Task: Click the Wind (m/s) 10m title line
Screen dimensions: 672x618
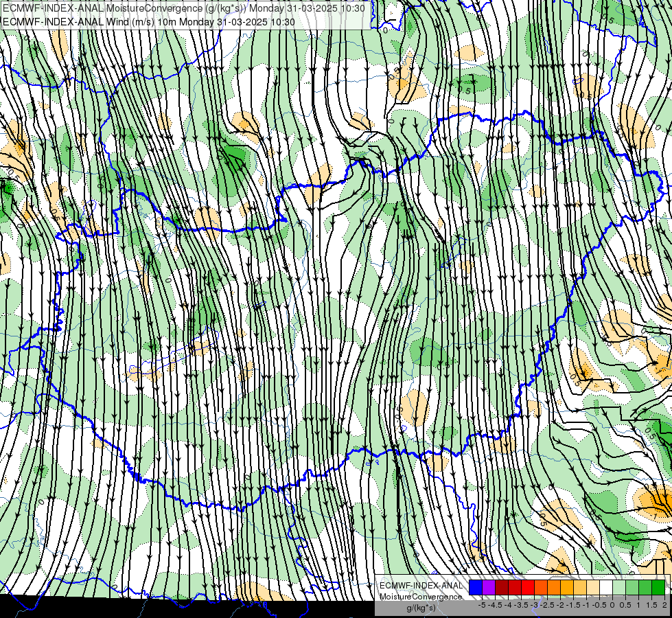Action: pos(149,22)
